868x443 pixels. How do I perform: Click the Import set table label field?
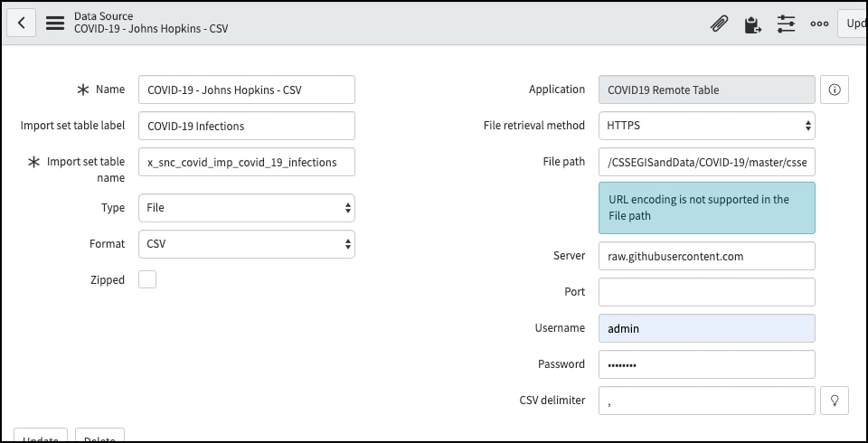point(246,126)
